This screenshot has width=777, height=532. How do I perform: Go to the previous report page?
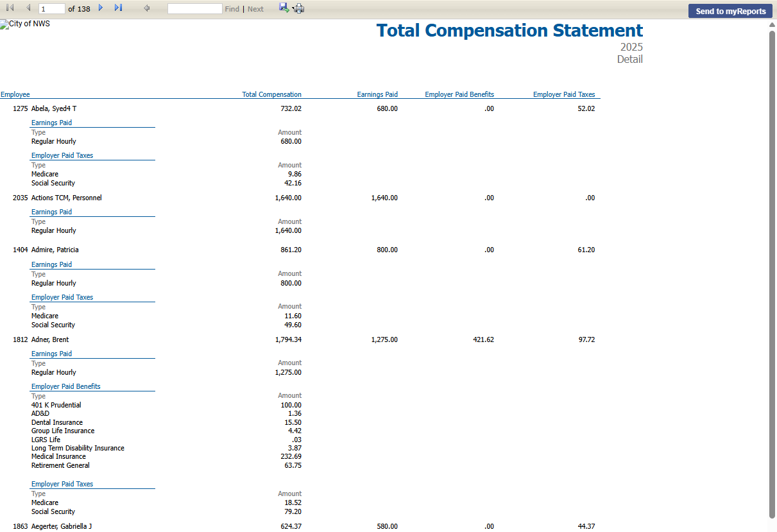tap(28, 8)
